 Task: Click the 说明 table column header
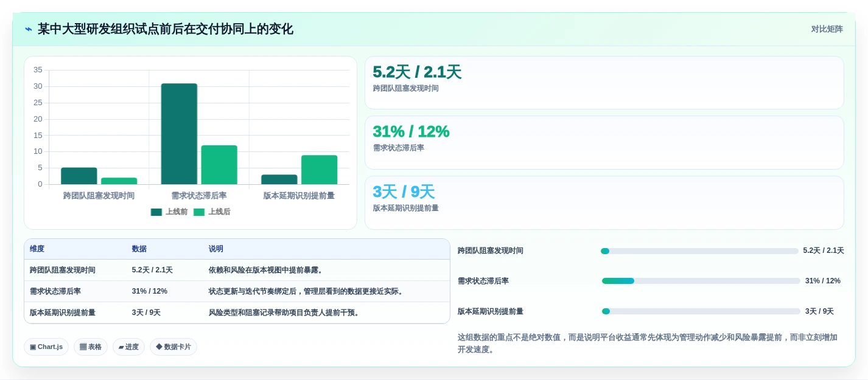click(216, 249)
